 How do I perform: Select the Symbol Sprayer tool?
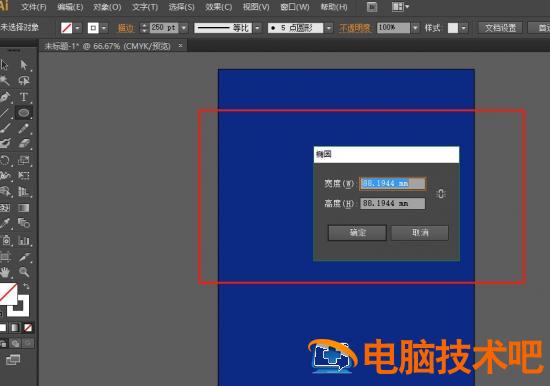click(5, 240)
